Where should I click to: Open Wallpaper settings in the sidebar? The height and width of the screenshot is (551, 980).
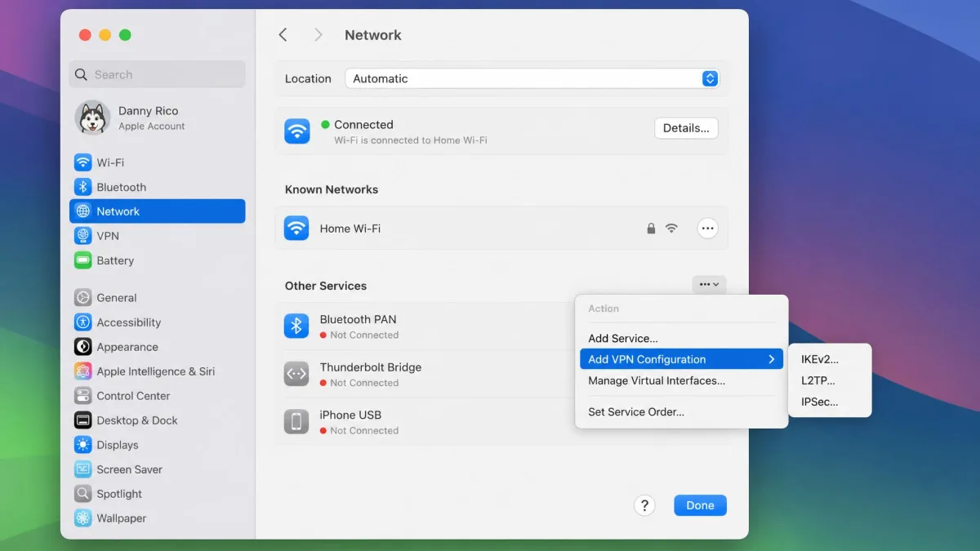tap(158, 518)
